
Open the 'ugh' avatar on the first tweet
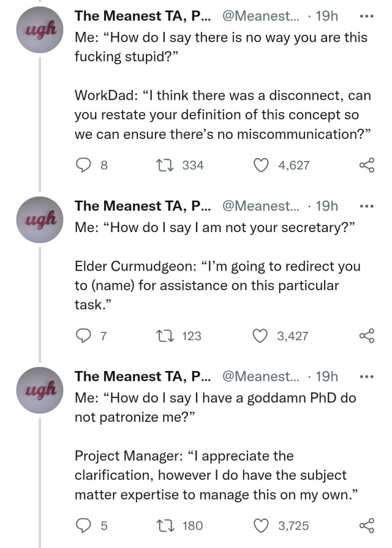[x=40, y=31]
